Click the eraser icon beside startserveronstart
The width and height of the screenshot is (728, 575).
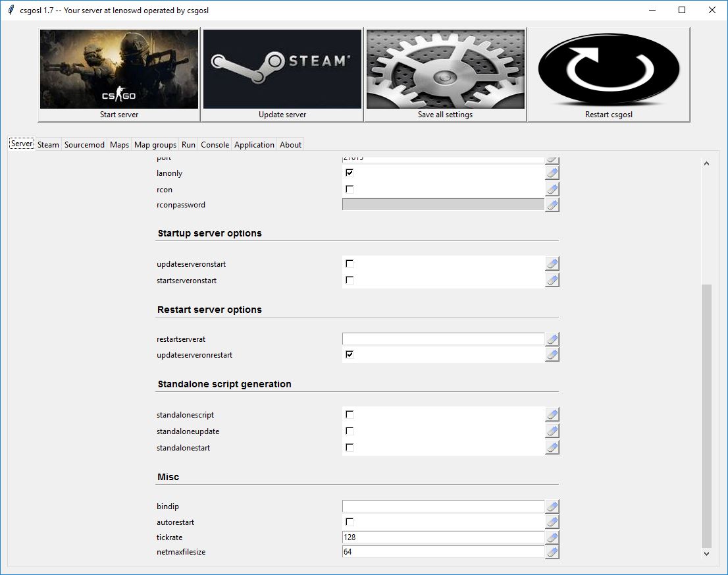[552, 280]
